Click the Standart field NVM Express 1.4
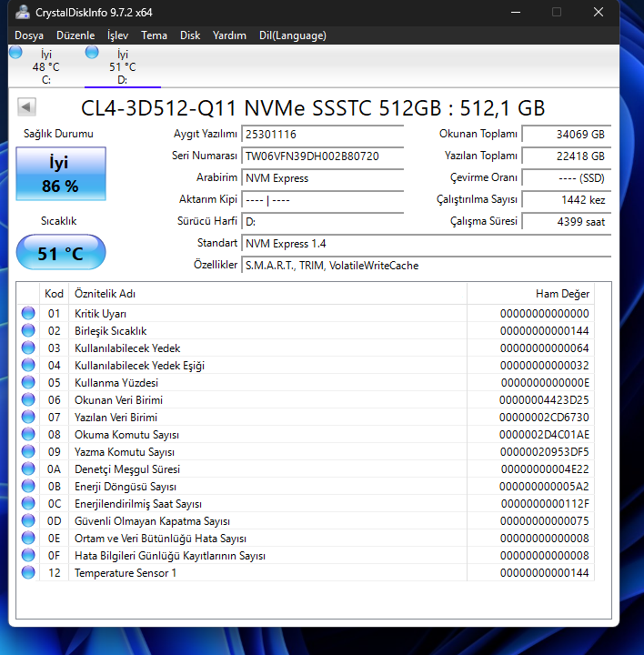Image resolution: width=644 pixels, height=655 pixels. pos(427,244)
